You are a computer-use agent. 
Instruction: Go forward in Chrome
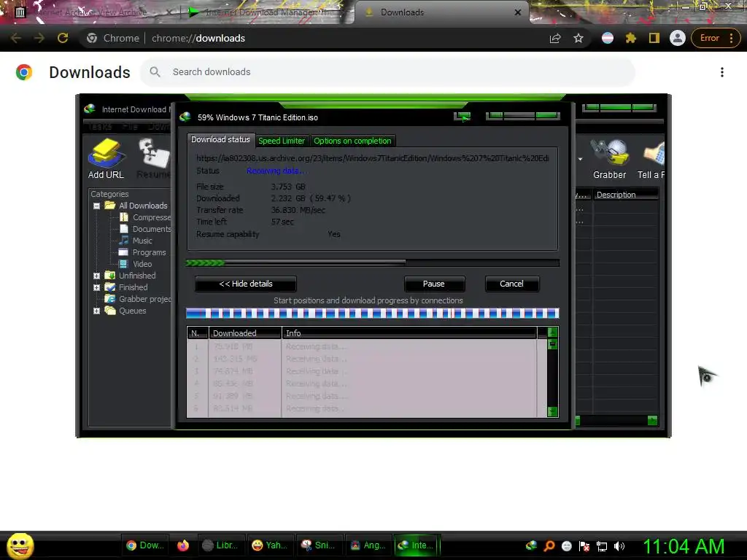tap(39, 38)
